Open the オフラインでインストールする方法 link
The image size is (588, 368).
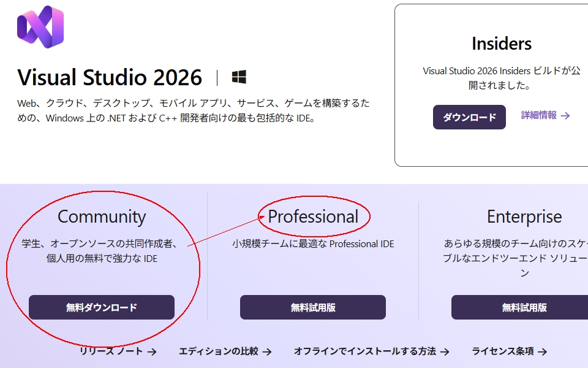pos(365,351)
